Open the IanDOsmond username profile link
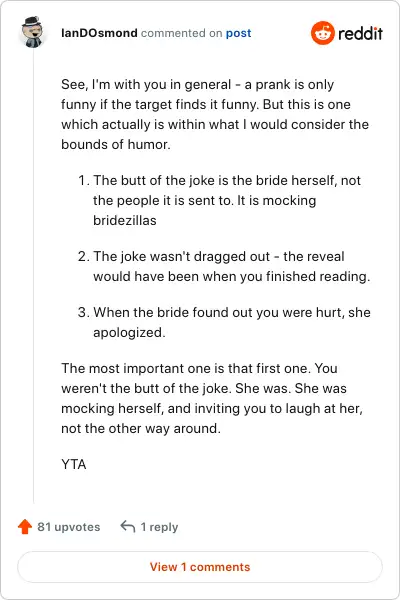 (x=99, y=33)
